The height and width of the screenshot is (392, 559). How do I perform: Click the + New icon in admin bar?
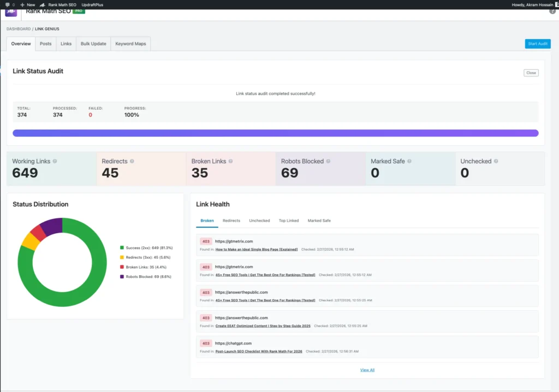point(22,4)
